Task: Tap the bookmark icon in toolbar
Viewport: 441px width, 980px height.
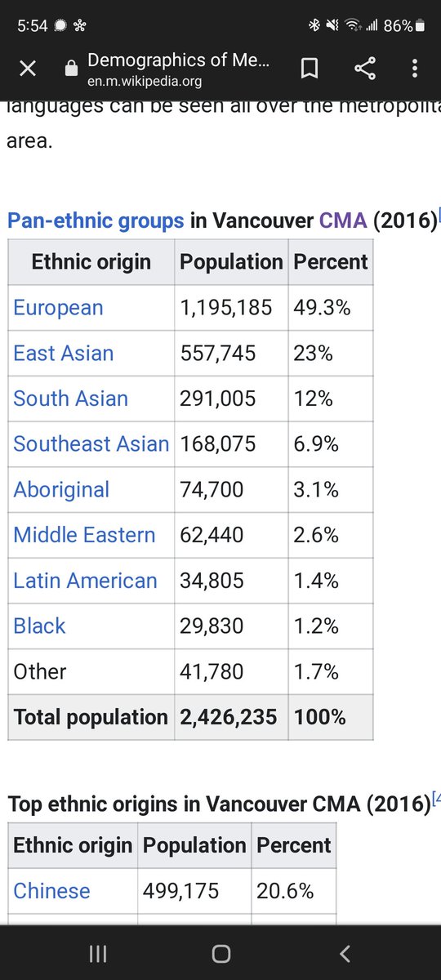Action: (x=310, y=69)
